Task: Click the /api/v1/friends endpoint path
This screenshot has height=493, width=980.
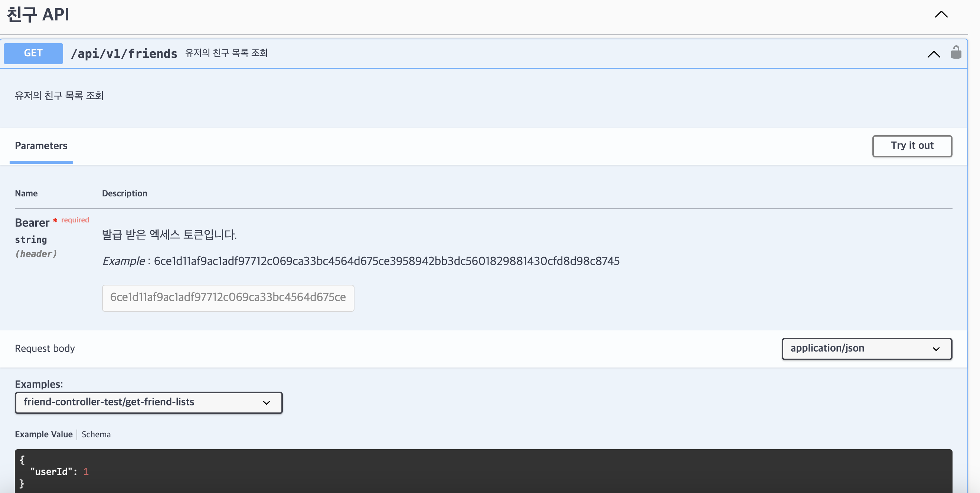Action: tap(124, 53)
